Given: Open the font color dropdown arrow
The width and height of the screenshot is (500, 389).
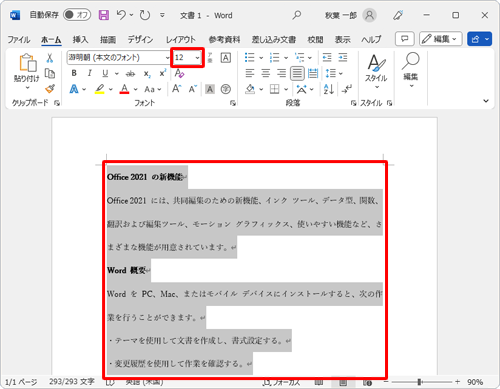Looking at the screenshot, I should coord(136,89).
